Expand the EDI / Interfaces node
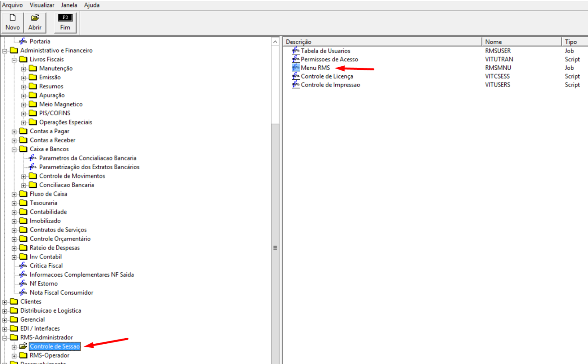This screenshot has width=588, height=364. (5, 329)
